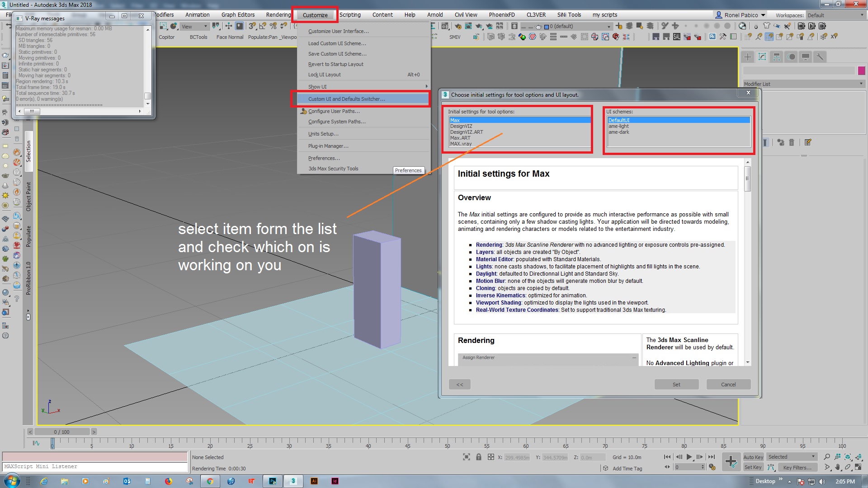
Task: Toggle the Angle Snap icon
Action: [x=263, y=26]
